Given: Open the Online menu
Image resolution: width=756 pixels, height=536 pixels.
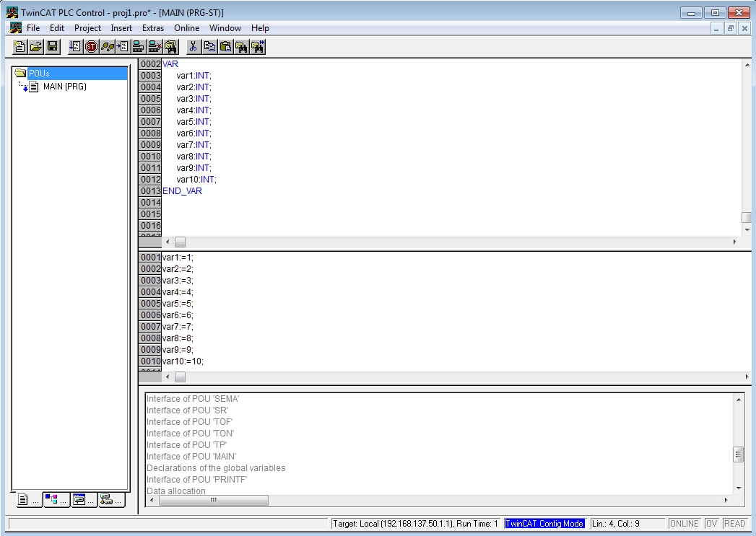Looking at the screenshot, I should [186, 28].
